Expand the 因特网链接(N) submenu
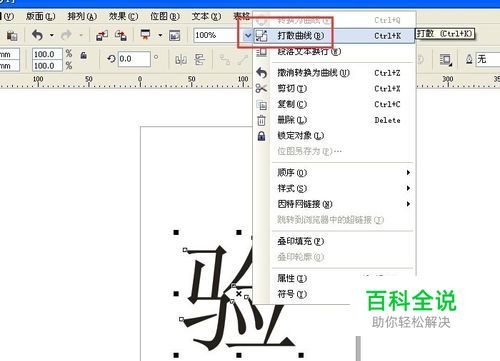 334,204
